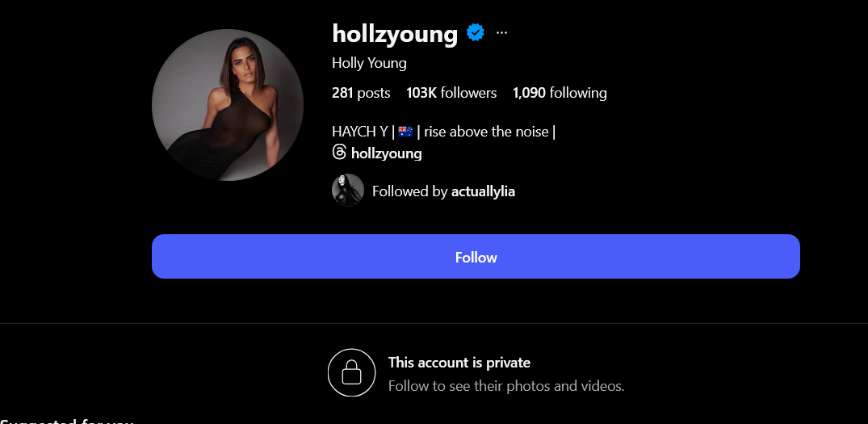Click the blue Follow button

coord(476,256)
